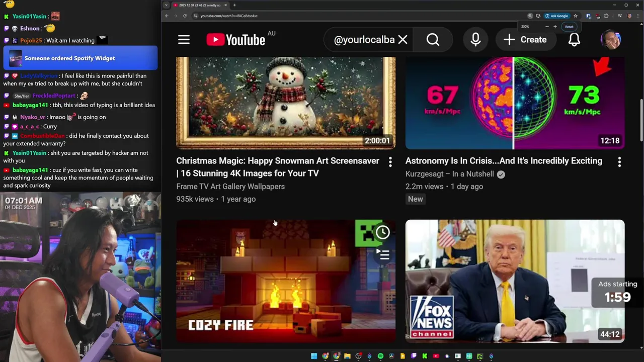
Task: Clear the @yourlocalba search text with X
Action: (403, 40)
